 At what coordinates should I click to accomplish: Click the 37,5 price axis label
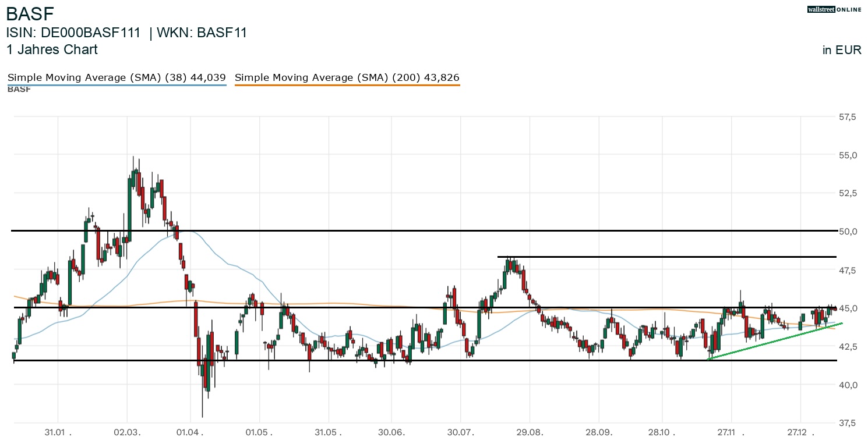click(847, 422)
